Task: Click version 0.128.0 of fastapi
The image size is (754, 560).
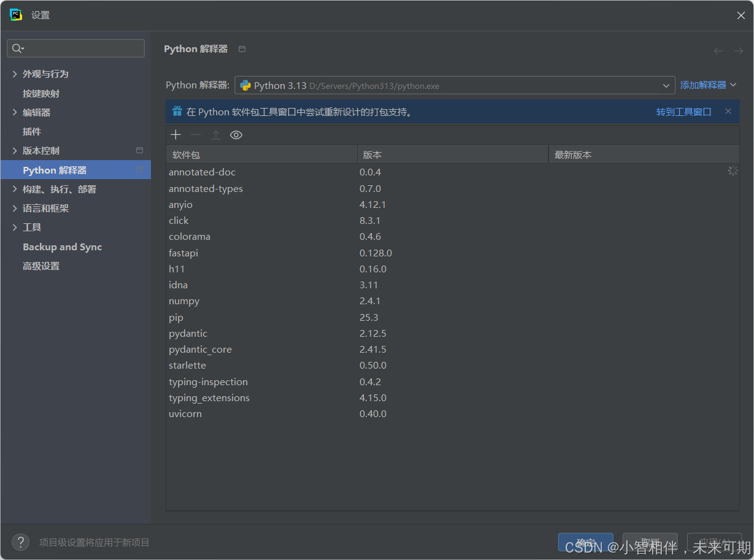Action: [x=375, y=253]
